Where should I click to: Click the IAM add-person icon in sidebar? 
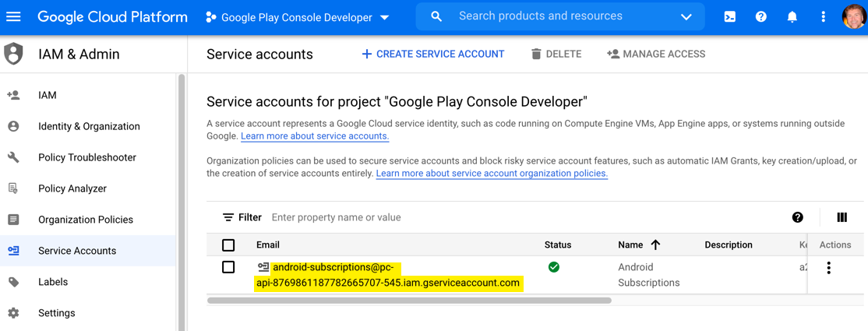(13, 95)
